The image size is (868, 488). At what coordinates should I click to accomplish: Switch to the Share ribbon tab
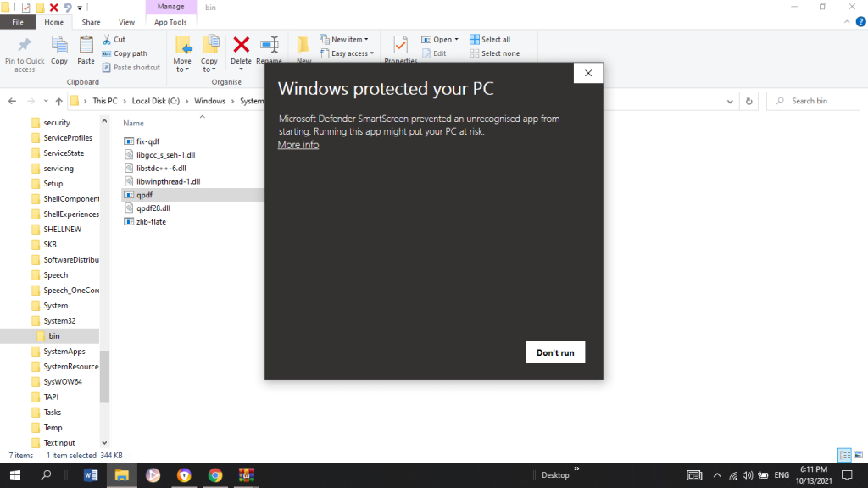tap(91, 22)
